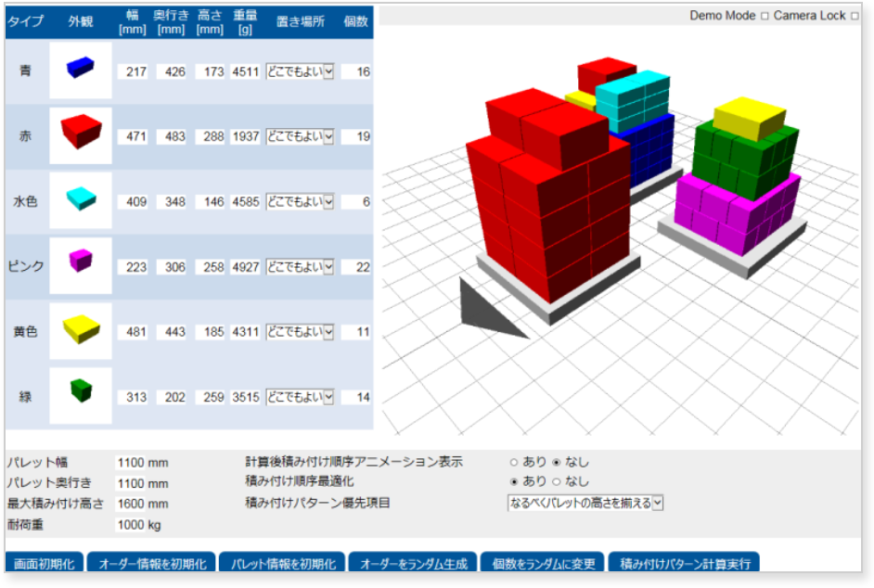Screen dimensions: 874x588
Task: Select the yellow box thumbnail icon
Action: point(81,328)
